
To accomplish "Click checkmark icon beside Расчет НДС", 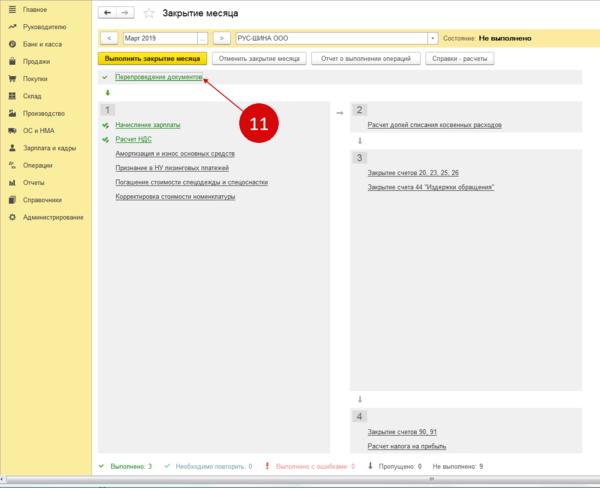I will tap(106, 139).
